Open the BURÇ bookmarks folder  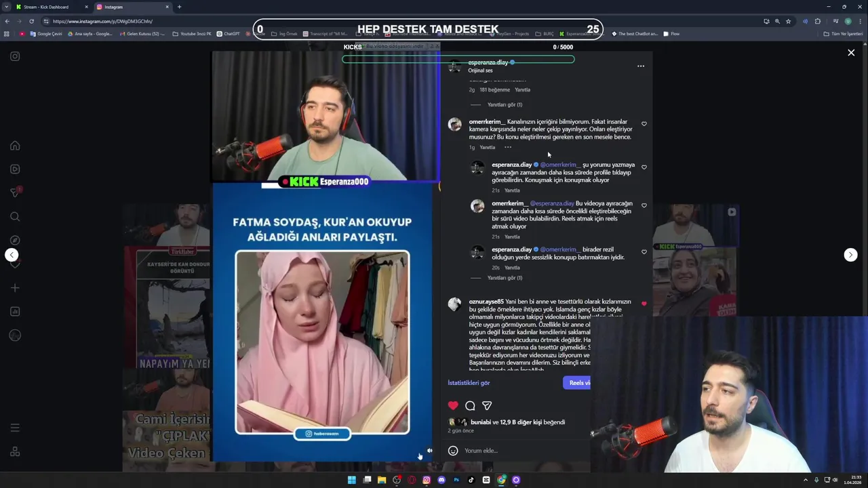tap(545, 34)
